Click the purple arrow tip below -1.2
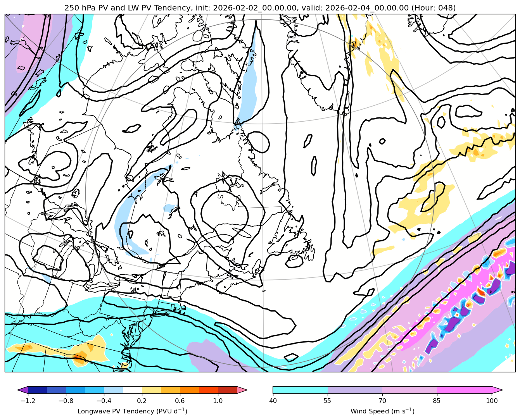The image size is (520, 420). [x=22, y=390]
